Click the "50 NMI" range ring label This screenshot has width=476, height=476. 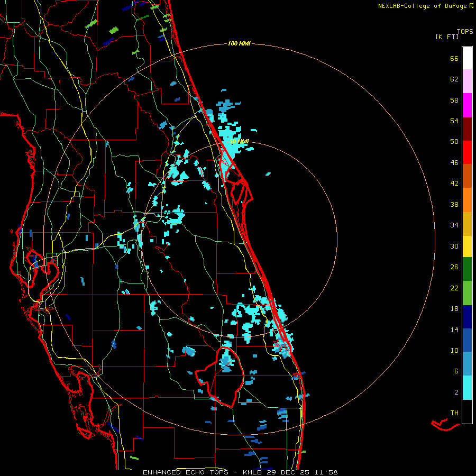coord(239,141)
